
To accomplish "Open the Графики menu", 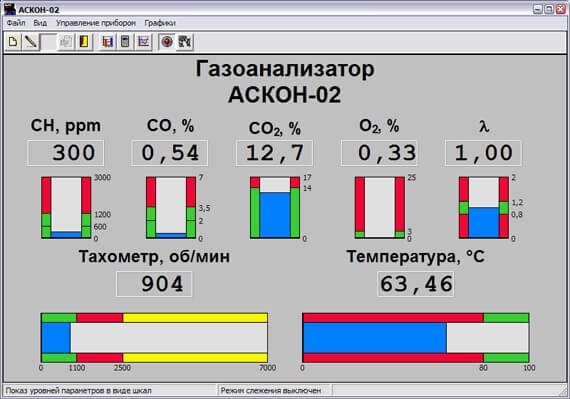I will [160, 23].
